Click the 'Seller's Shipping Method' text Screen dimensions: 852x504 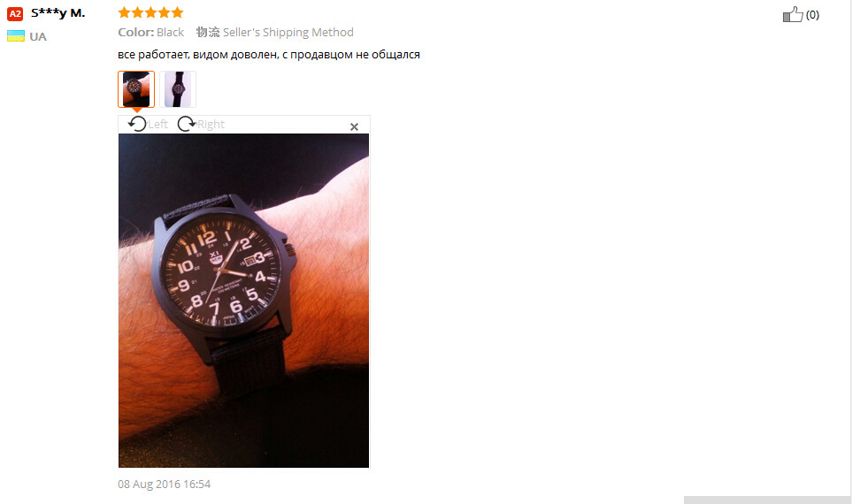click(x=288, y=32)
